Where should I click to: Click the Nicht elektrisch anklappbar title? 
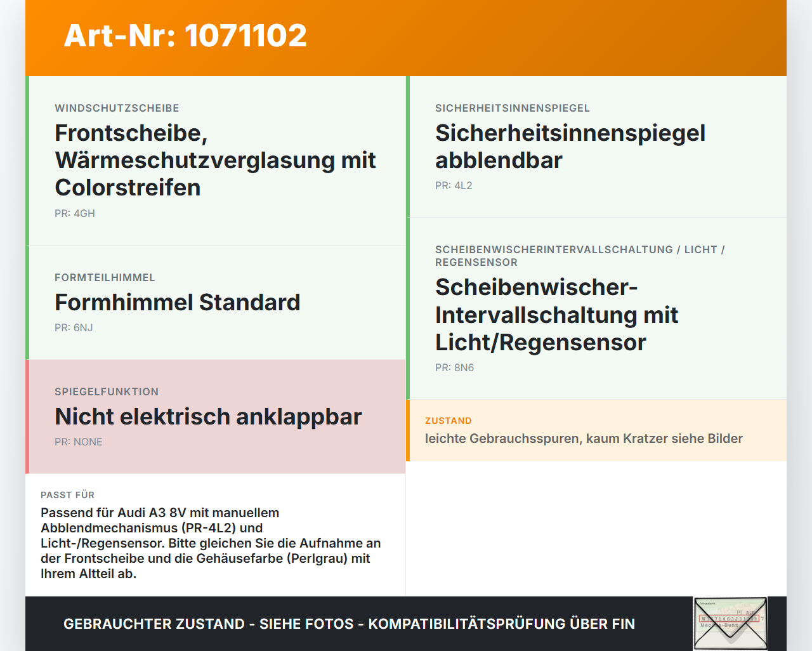coord(208,416)
